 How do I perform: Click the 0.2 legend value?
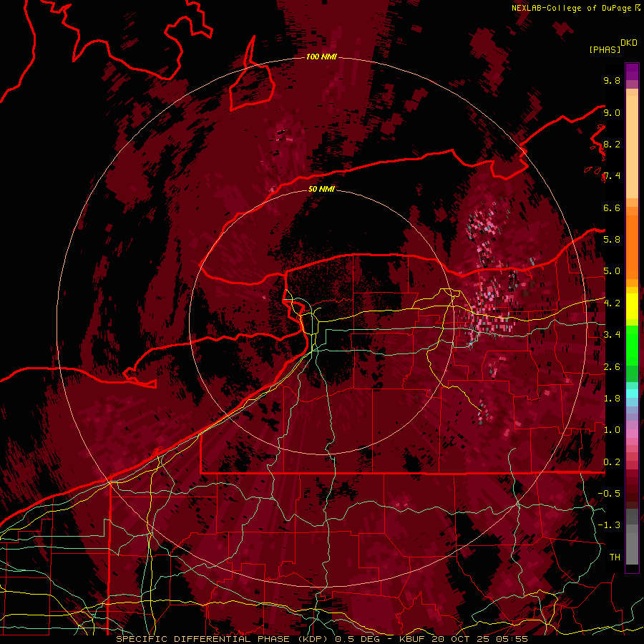tap(612, 462)
